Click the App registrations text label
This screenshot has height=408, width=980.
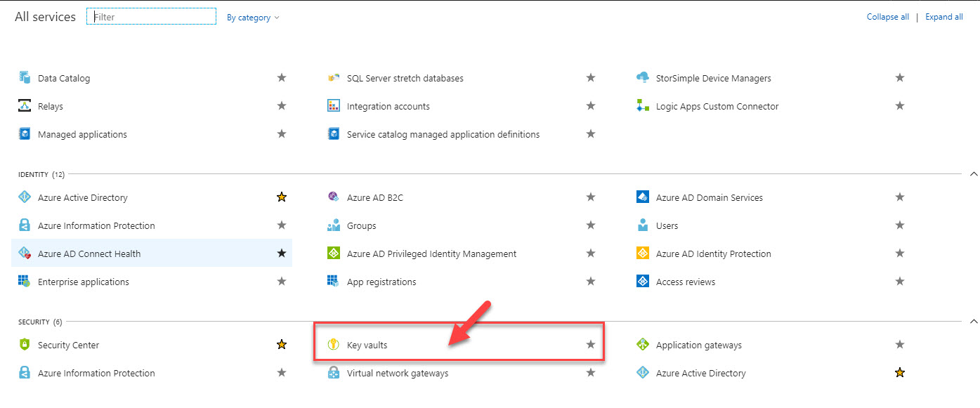(x=381, y=282)
